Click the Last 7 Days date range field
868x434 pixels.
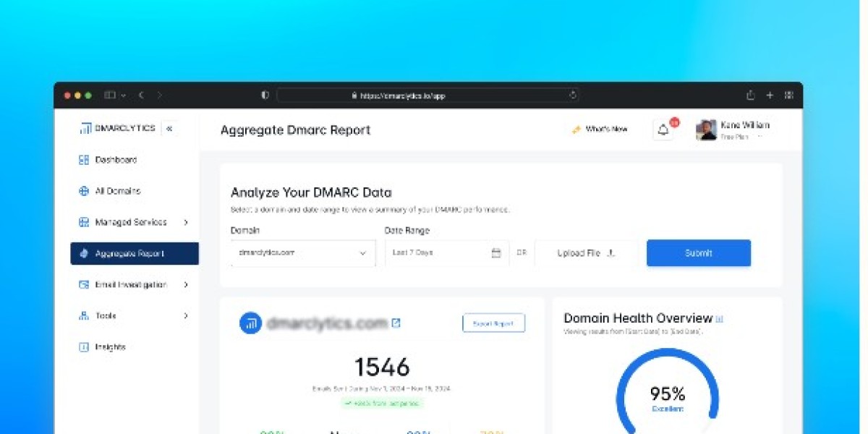(x=447, y=253)
